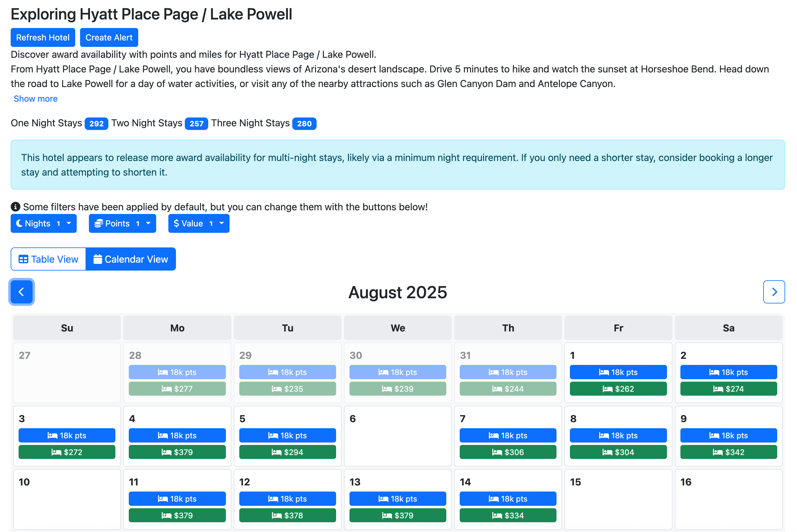Open the Points filter dropdown

tap(122, 223)
